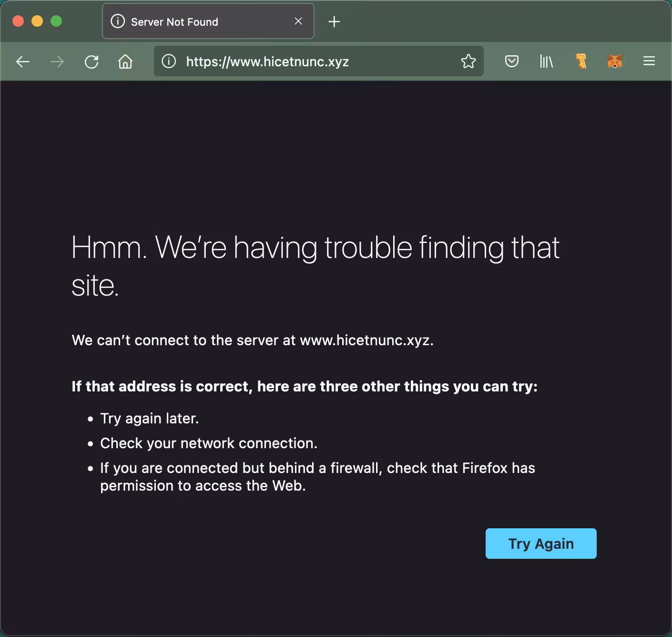Open the Temple wallet extension

pyautogui.click(x=581, y=61)
